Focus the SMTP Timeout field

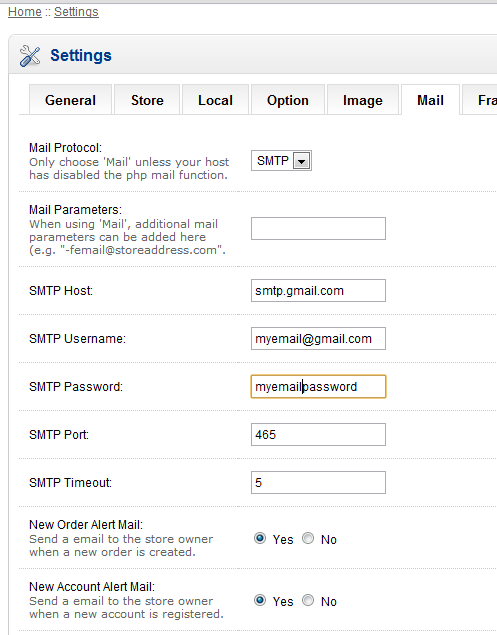(318, 482)
